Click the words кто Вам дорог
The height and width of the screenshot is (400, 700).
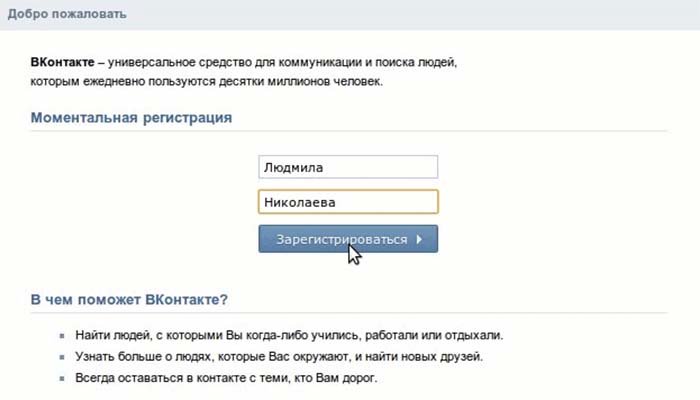338,379
